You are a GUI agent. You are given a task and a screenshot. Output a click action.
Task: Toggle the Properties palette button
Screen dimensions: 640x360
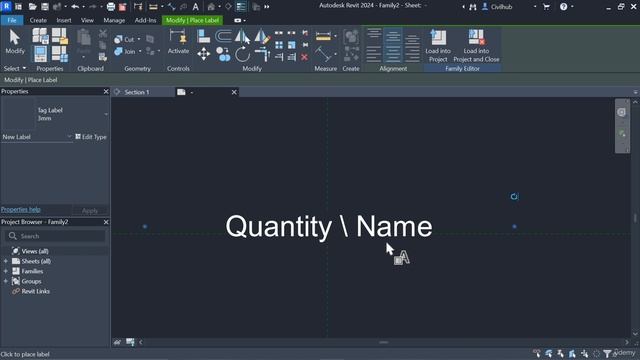40,54
